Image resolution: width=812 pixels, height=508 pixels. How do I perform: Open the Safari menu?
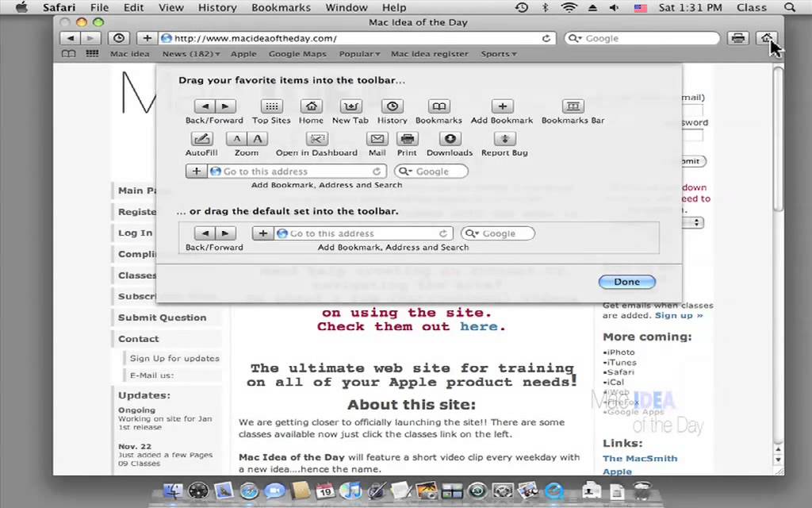point(59,8)
